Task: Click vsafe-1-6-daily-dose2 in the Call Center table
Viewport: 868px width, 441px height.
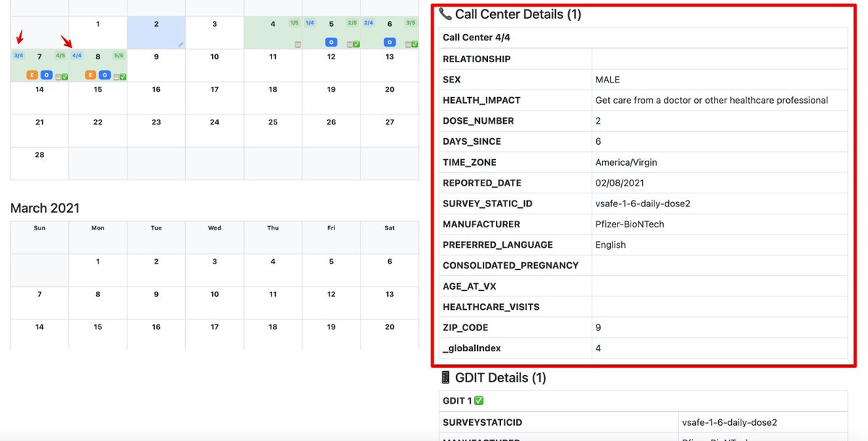Action: (x=643, y=203)
